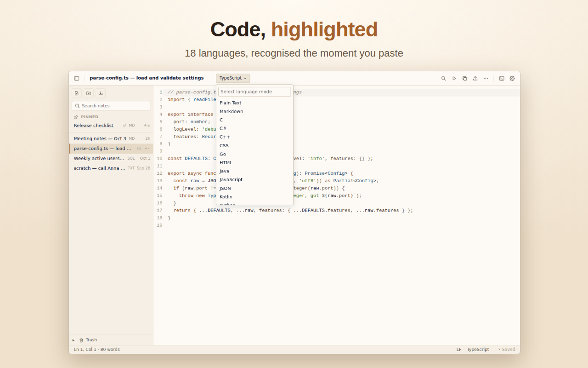Click the ellipsis on parse-config.ts note row
Viewport: 588px width, 368px height.
point(147,149)
